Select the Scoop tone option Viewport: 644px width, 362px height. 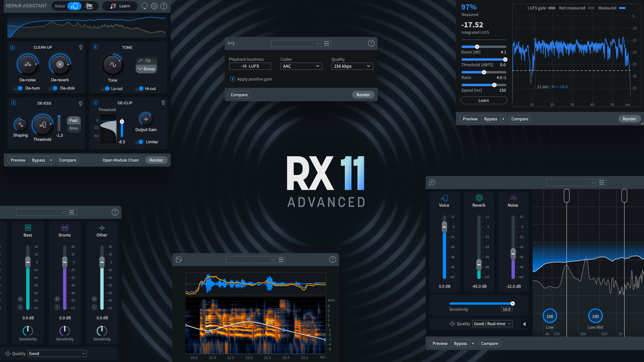(x=146, y=69)
